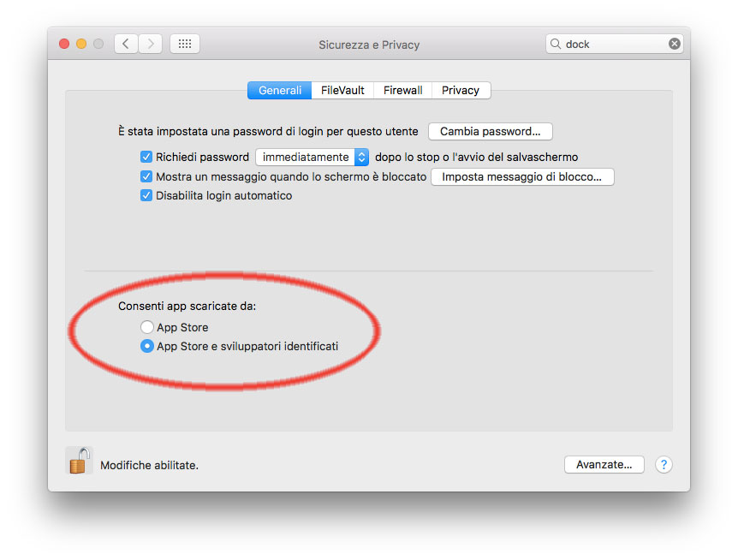The width and height of the screenshot is (738, 560).
Task: Click Cambia password
Action: [490, 131]
